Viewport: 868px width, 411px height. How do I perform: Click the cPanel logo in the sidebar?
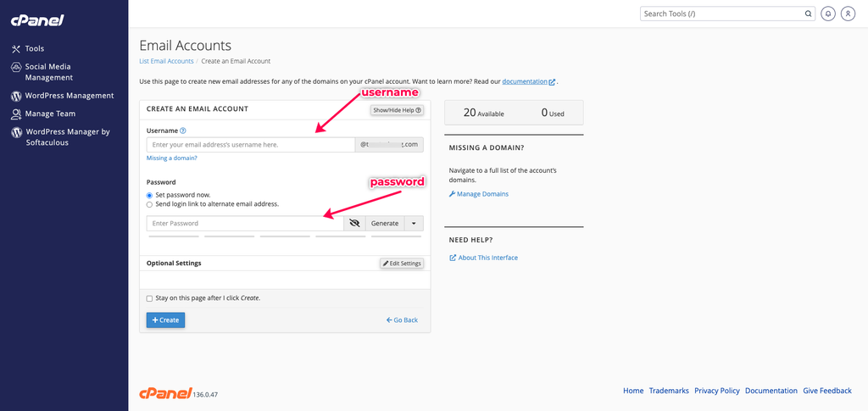click(37, 20)
